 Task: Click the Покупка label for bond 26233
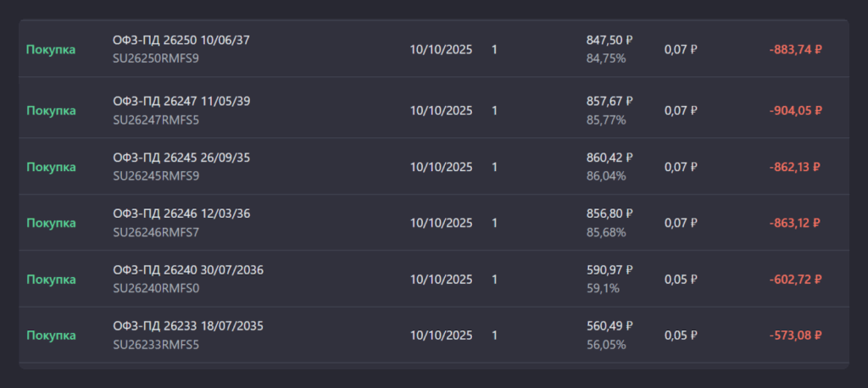pyautogui.click(x=51, y=335)
